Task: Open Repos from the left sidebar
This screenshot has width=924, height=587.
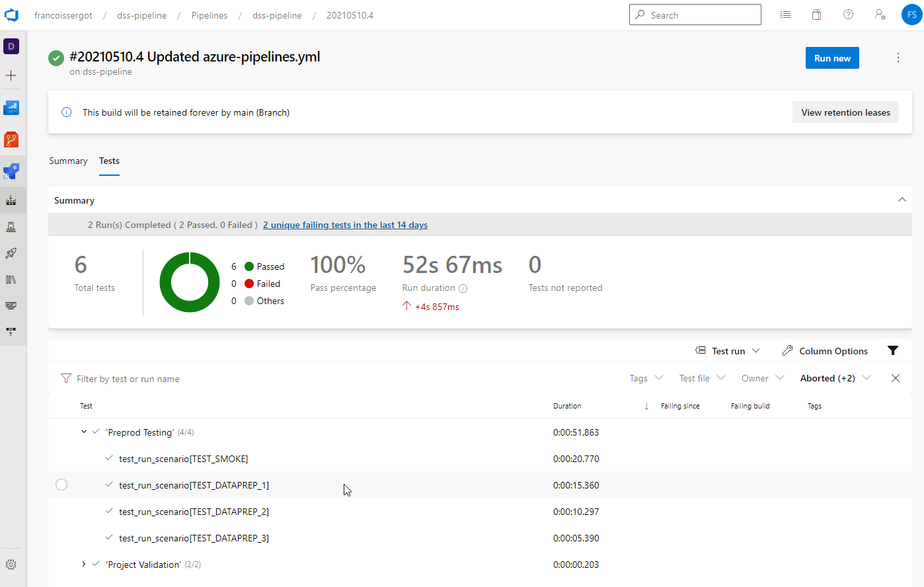Action: pos(11,139)
